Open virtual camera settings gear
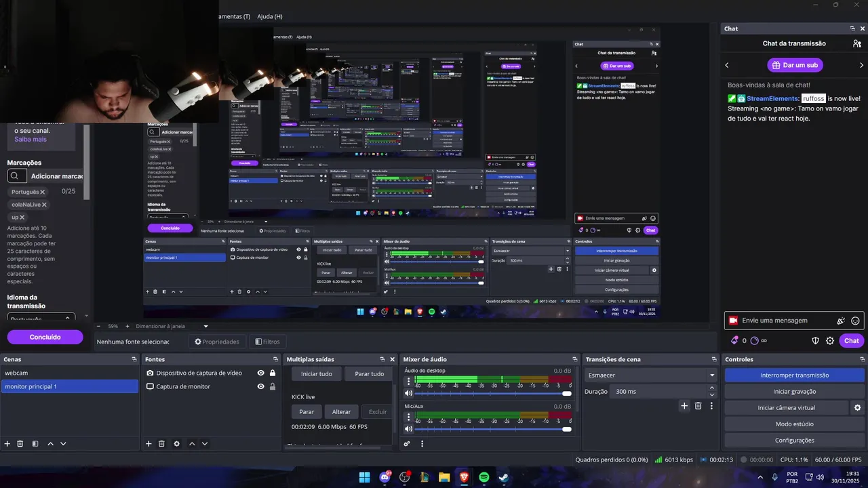Screen dimensions: 868x488 point(857,408)
